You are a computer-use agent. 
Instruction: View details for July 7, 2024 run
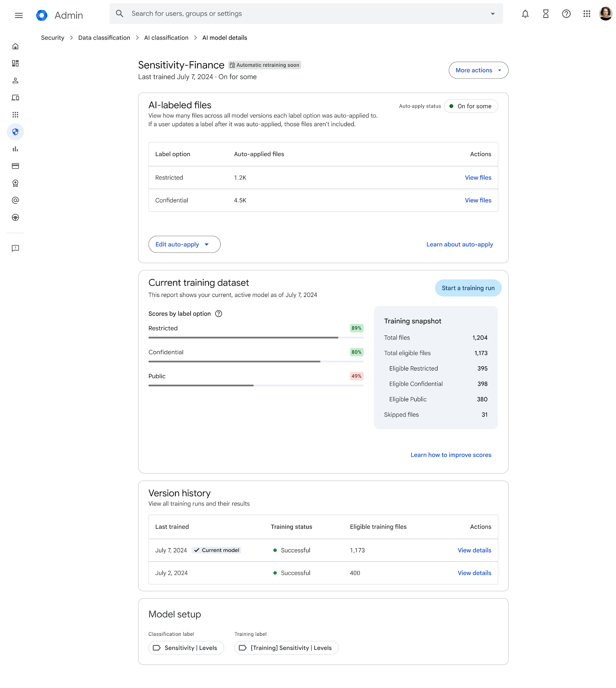[475, 550]
